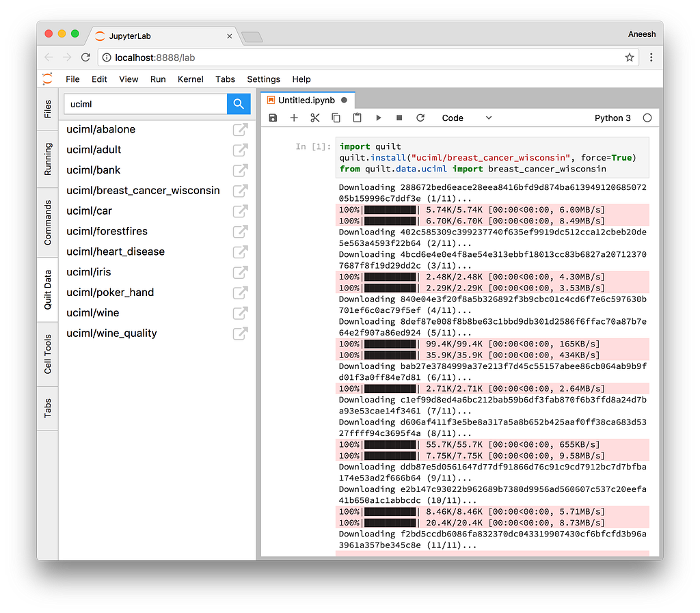Switch to the Commands sidebar tab
The image size is (700, 613).
47,223
